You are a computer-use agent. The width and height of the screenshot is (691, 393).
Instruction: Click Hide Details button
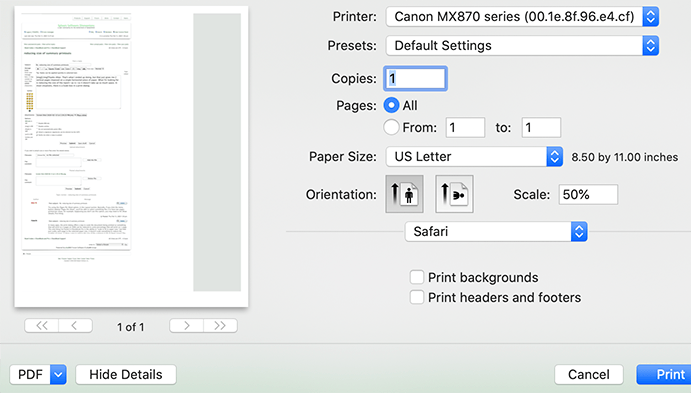[x=126, y=374]
